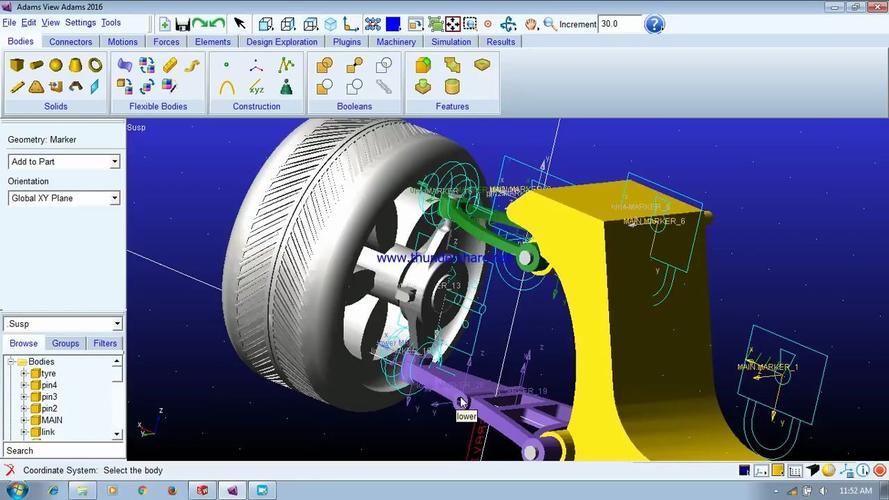This screenshot has height=500, width=889.
Task: Select the Polyline construction tool
Action: (x=286, y=65)
